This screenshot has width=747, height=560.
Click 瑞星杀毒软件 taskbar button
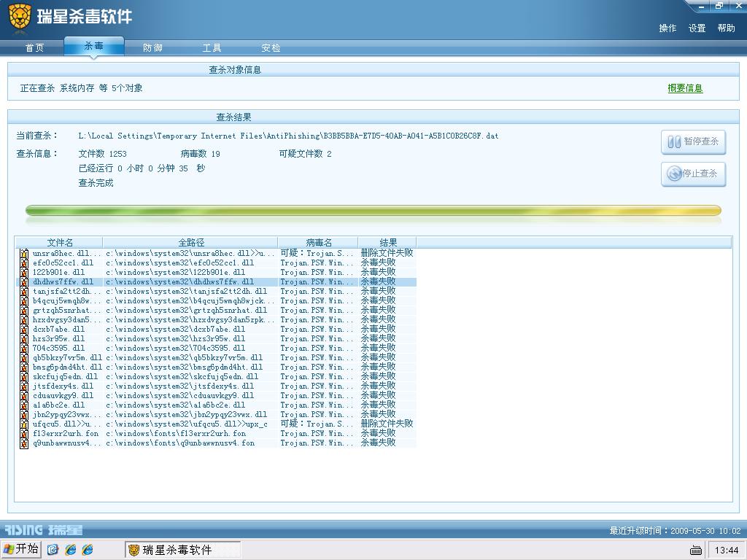tap(183, 550)
